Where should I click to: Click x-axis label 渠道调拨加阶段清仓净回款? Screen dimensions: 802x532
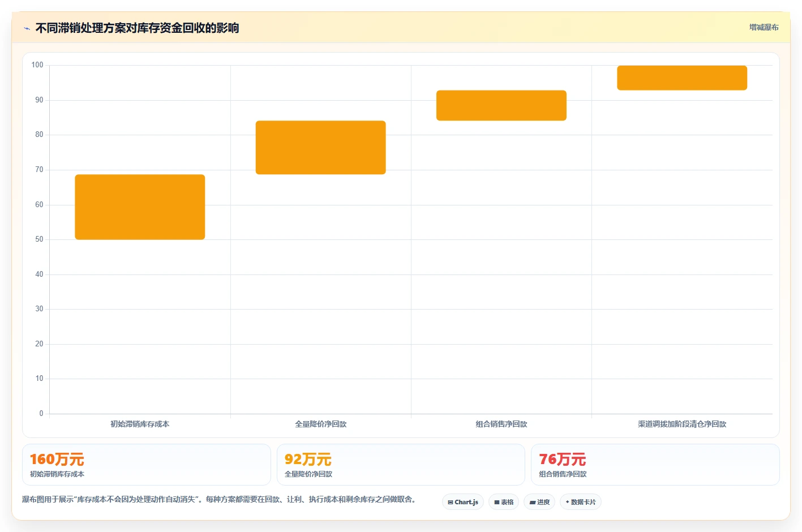click(682, 424)
